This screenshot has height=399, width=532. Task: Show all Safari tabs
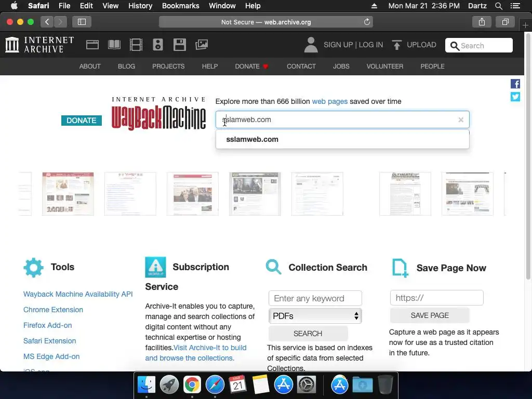(x=505, y=22)
